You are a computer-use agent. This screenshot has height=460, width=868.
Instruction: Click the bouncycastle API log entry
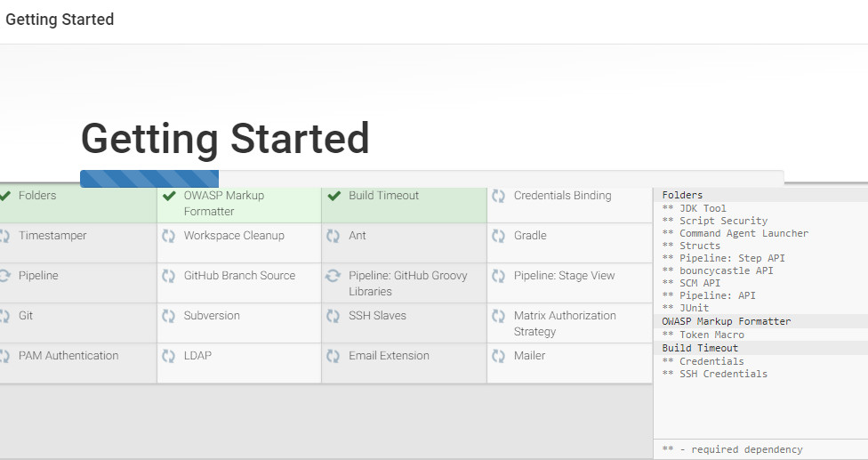[718, 270]
